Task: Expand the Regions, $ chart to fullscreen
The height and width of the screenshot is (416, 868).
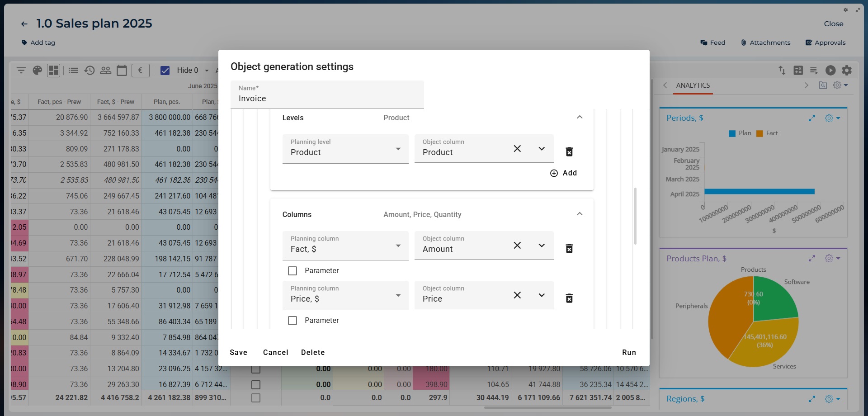Action: (x=812, y=399)
